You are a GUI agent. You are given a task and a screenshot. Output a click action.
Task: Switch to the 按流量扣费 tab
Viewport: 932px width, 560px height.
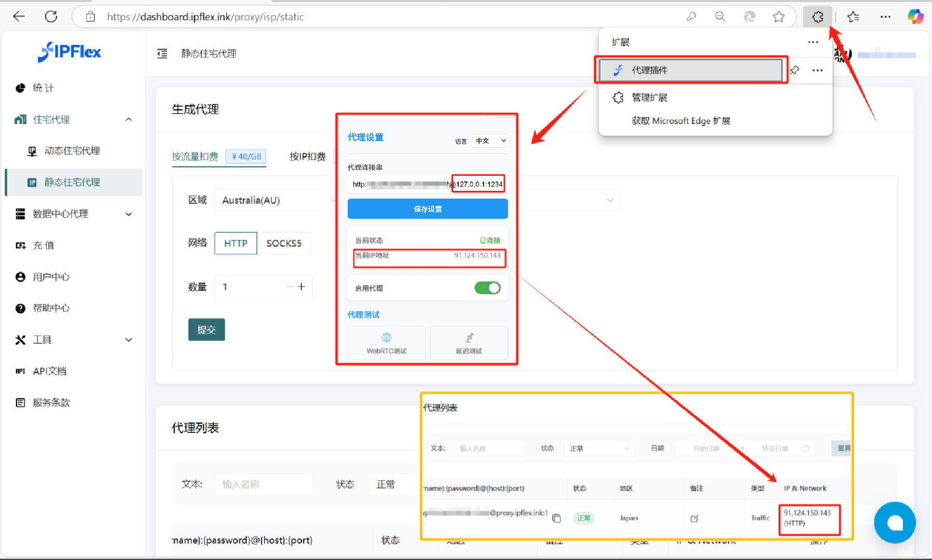click(195, 157)
